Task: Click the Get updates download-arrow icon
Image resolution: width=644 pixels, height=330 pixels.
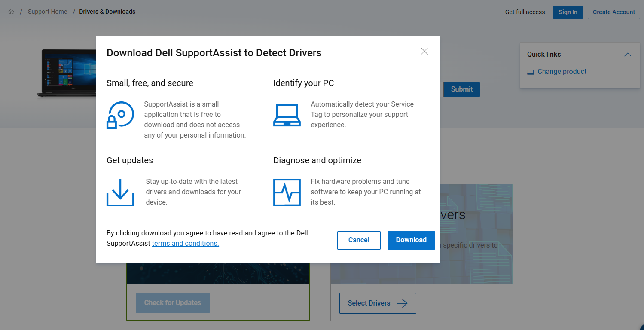Action: (120, 192)
